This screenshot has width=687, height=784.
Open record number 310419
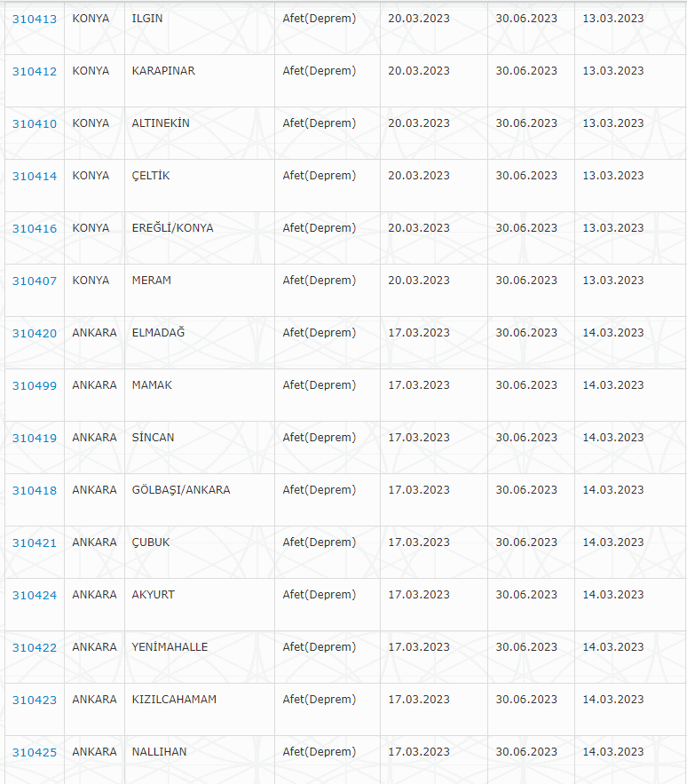click(34, 438)
